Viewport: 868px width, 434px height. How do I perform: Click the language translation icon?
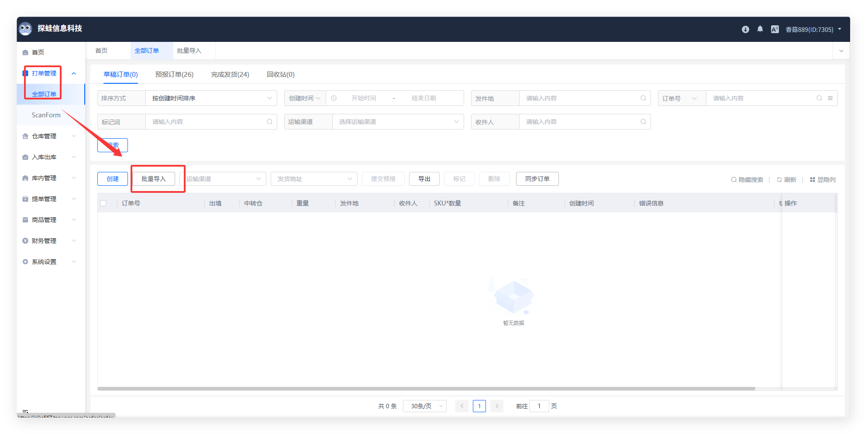(x=775, y=29)
